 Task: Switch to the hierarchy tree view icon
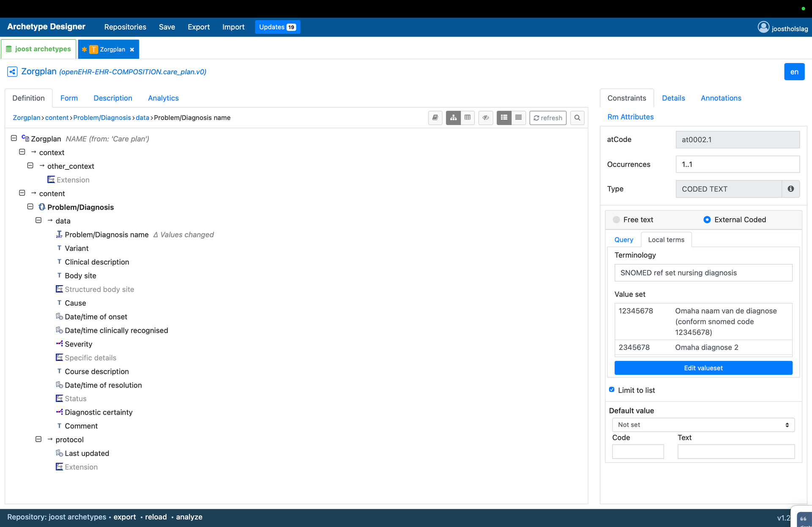453,118
